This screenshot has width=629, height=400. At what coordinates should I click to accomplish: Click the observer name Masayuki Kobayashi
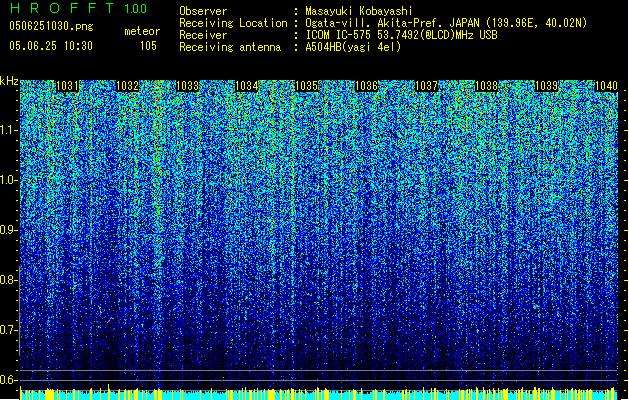tap(359, 11)
